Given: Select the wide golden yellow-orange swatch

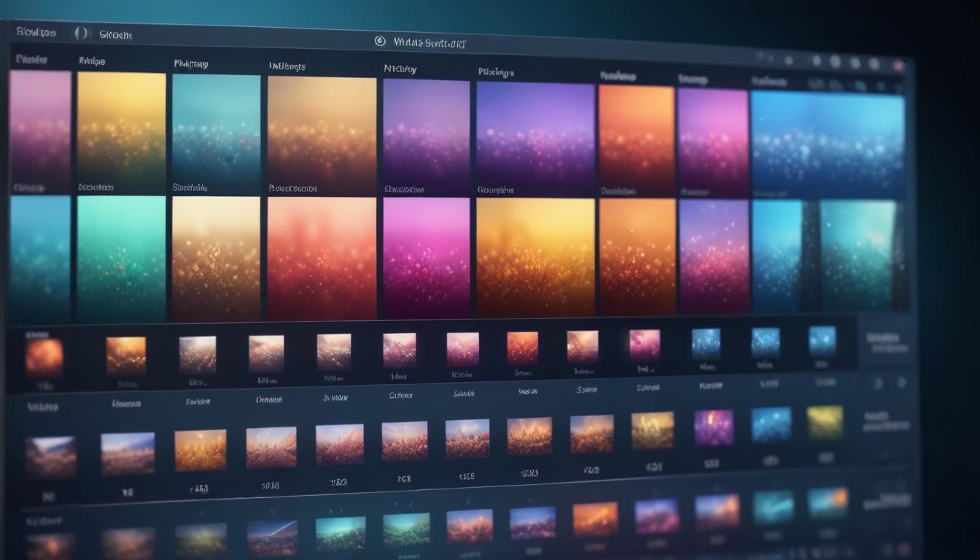Looking at the screenshot, I should coord(535,257).
